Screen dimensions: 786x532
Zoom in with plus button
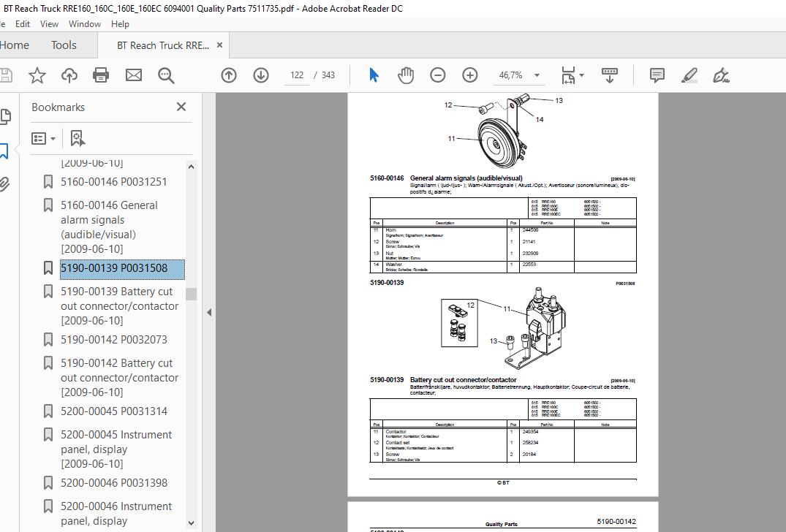[469, 76]
